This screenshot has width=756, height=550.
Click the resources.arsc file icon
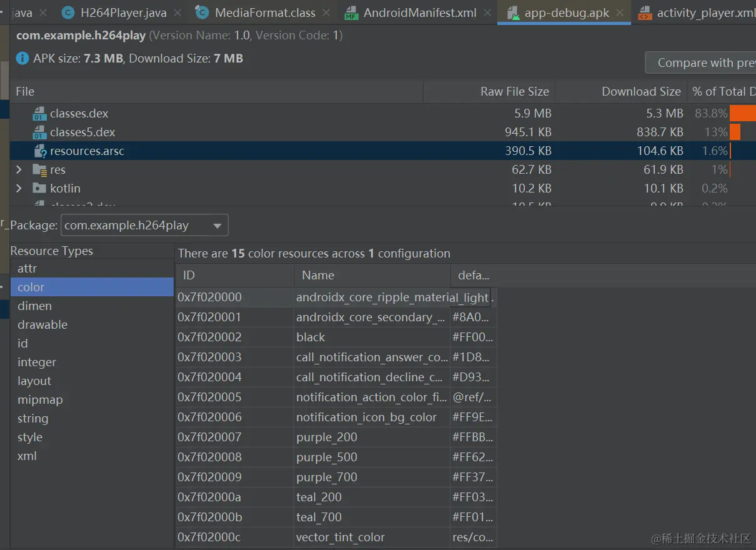click(x=39, y=151)
